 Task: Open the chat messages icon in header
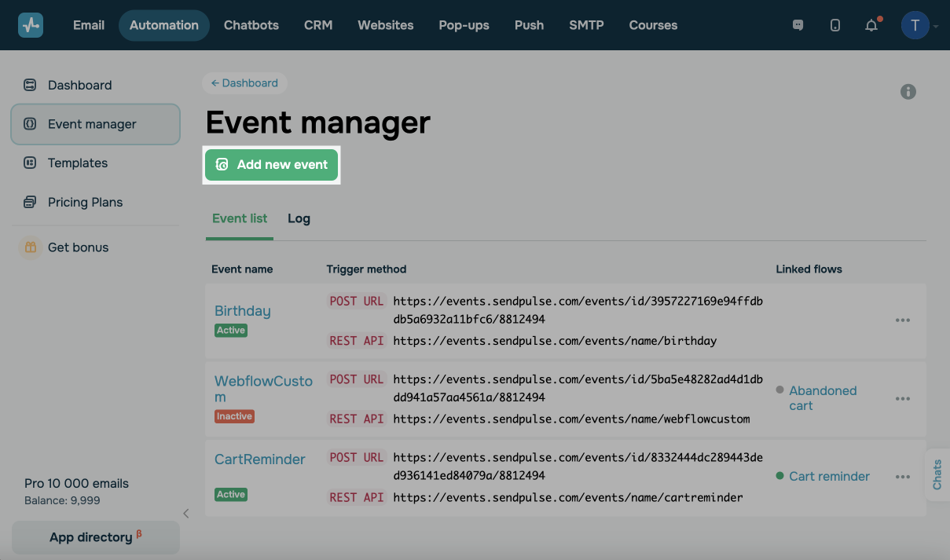pyautogui.click(x=798, y=25)
